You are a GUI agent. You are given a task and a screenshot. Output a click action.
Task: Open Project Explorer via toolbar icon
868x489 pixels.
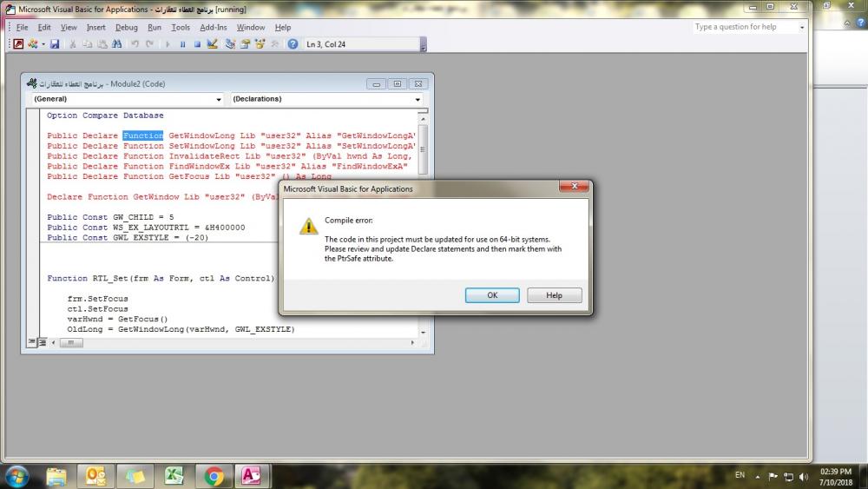(230, 43)
